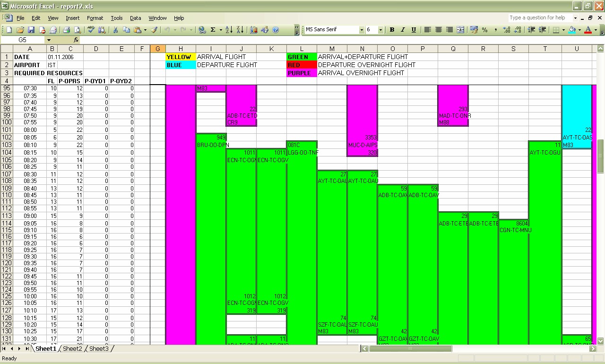Open the Insert menu
Screen dimensions: 605x364
click(x=72, y=18)
